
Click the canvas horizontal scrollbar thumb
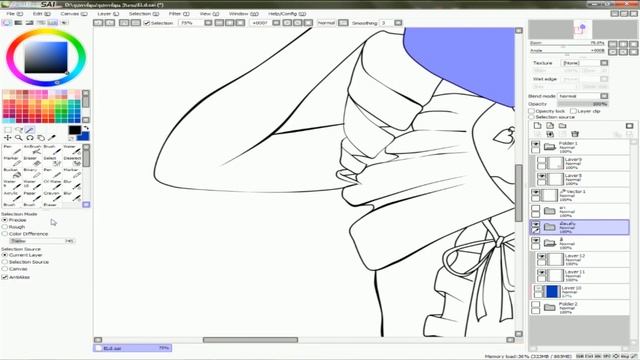tap(250, 340)
